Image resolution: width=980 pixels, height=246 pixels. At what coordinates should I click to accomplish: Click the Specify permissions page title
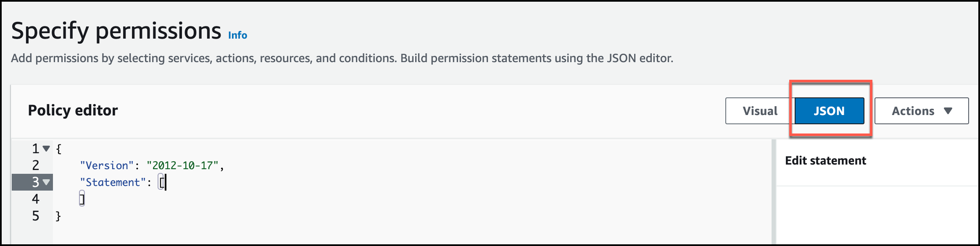[x=116, y=31]
